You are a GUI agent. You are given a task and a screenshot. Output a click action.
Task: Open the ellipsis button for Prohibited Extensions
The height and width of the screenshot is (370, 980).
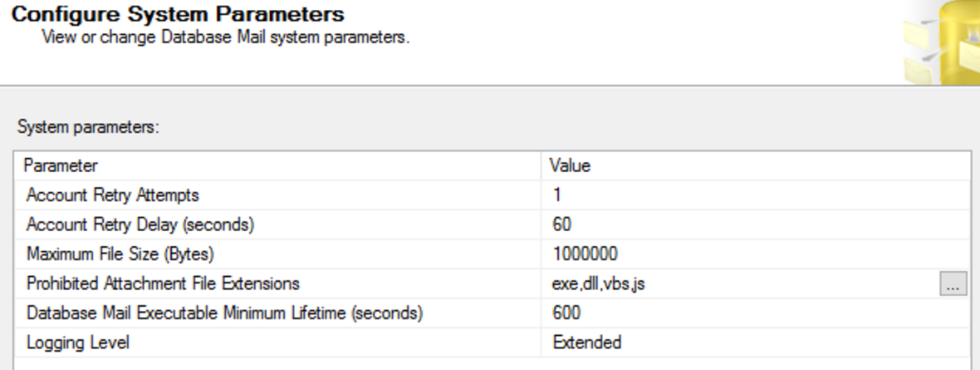(x=952, y=284)
